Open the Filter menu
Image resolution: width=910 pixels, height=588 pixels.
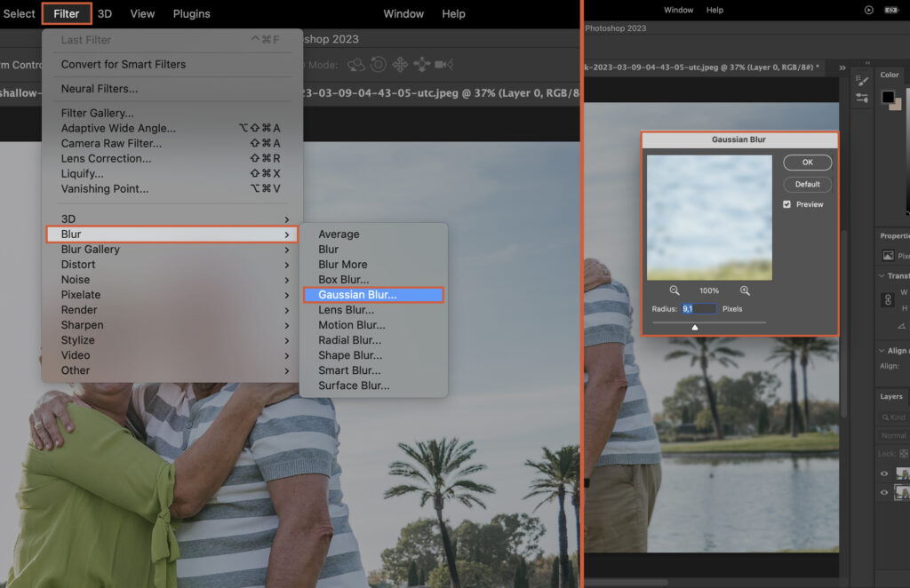(x=66, y=13)
